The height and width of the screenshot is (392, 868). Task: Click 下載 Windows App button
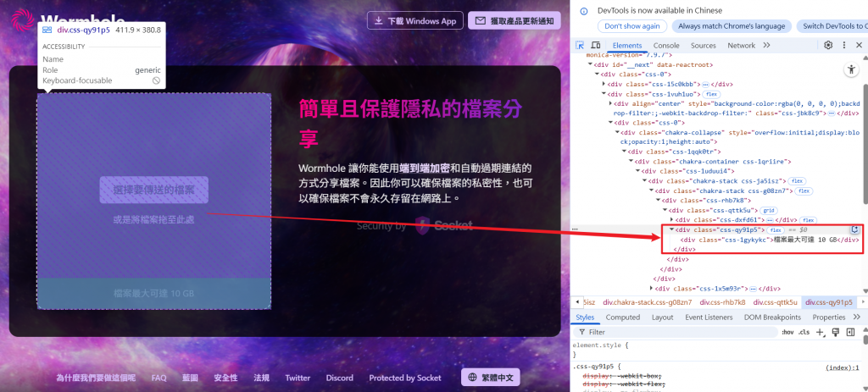tap(415, 20)
